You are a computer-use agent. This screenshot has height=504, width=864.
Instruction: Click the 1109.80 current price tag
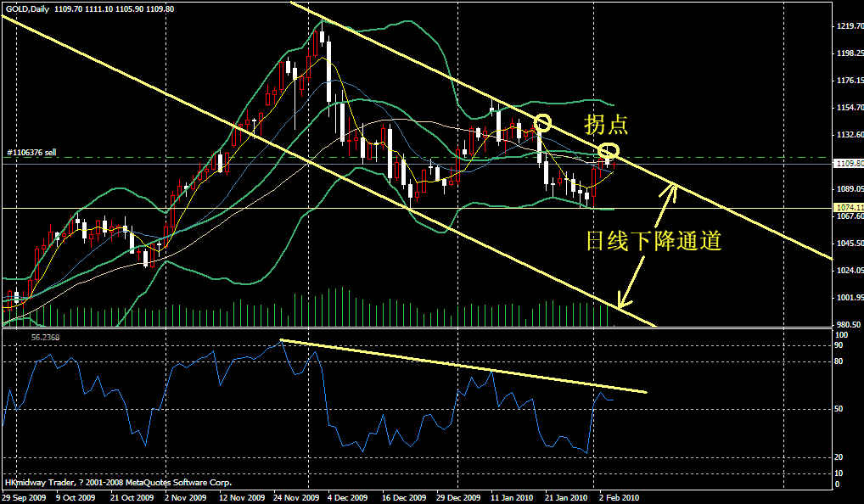click(x=849, y=164)
